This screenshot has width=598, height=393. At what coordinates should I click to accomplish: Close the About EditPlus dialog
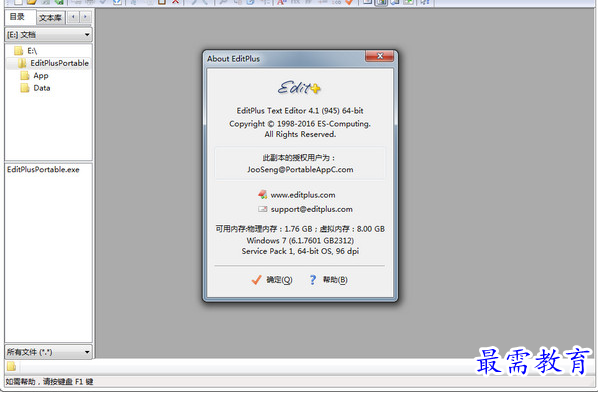point(379,56)
